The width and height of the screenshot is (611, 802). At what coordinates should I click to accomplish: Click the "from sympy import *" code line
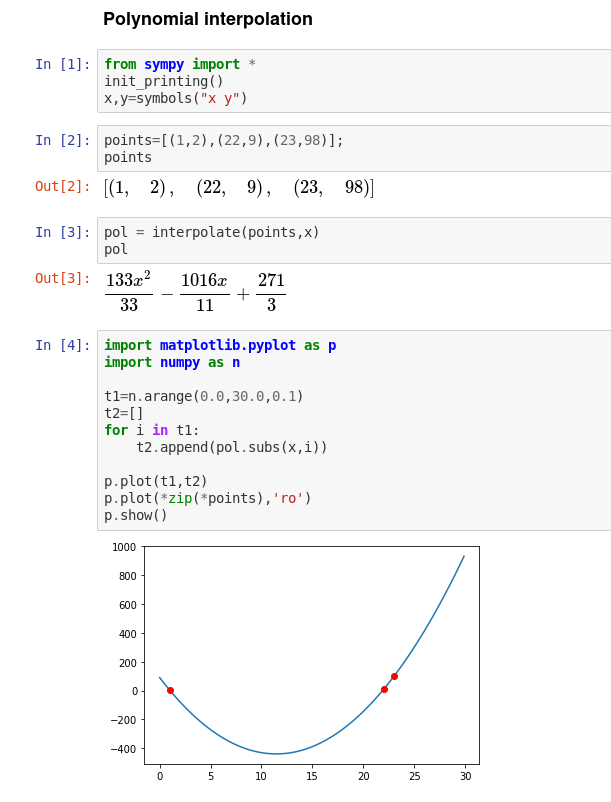click(x=180, y=64)
